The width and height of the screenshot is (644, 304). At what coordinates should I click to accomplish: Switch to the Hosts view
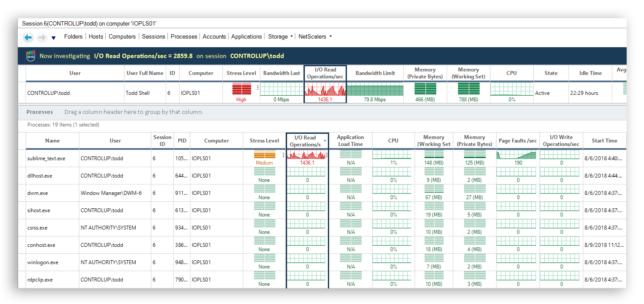click(x=96, y=37)
